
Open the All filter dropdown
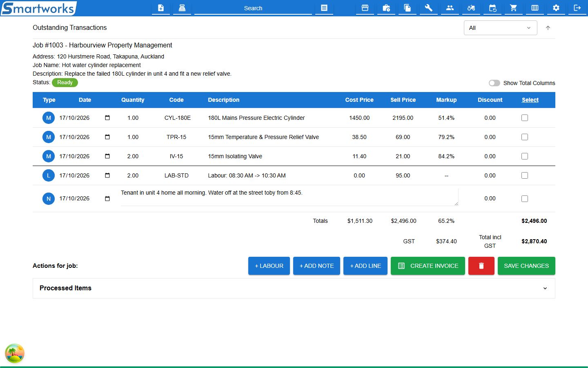click(500, 28)
